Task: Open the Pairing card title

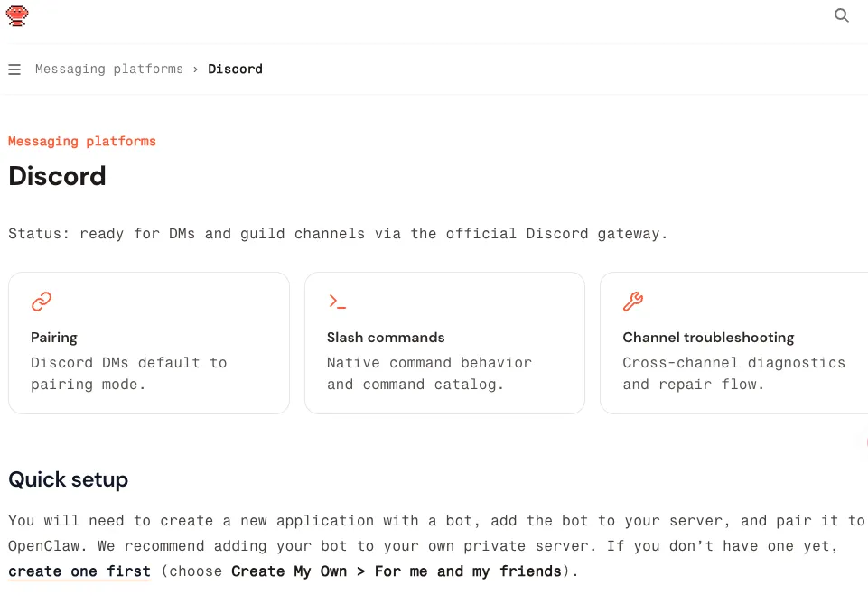Action: coord(54,338)
